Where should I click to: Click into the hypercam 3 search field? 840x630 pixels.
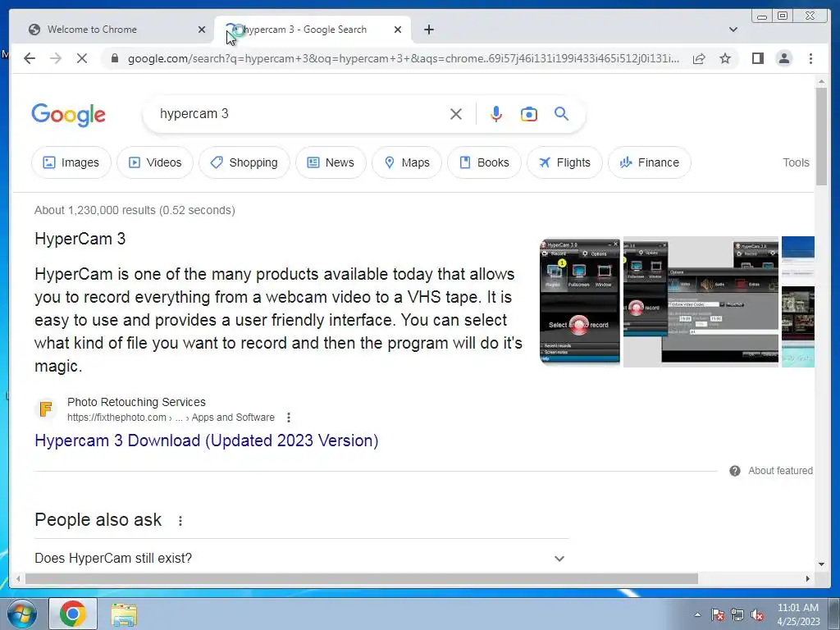[x=300, y=113]
